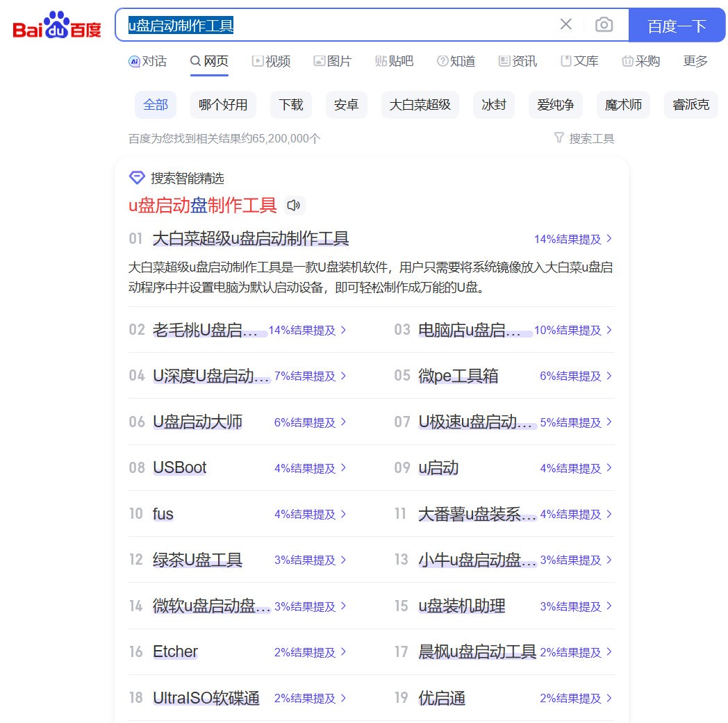Image resolution: width=728 pixels, height=723 pixels.
Task: Expand the 更多 menu
Action: click(695, 61)
